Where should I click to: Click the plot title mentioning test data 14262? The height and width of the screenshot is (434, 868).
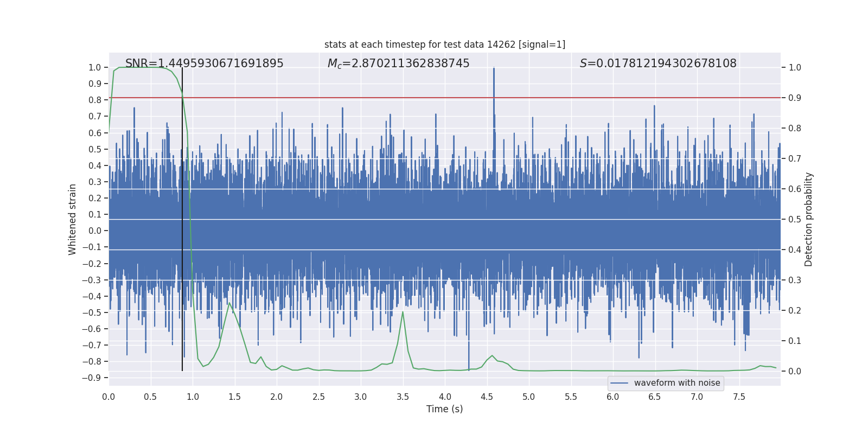click(x=445, y=44)
